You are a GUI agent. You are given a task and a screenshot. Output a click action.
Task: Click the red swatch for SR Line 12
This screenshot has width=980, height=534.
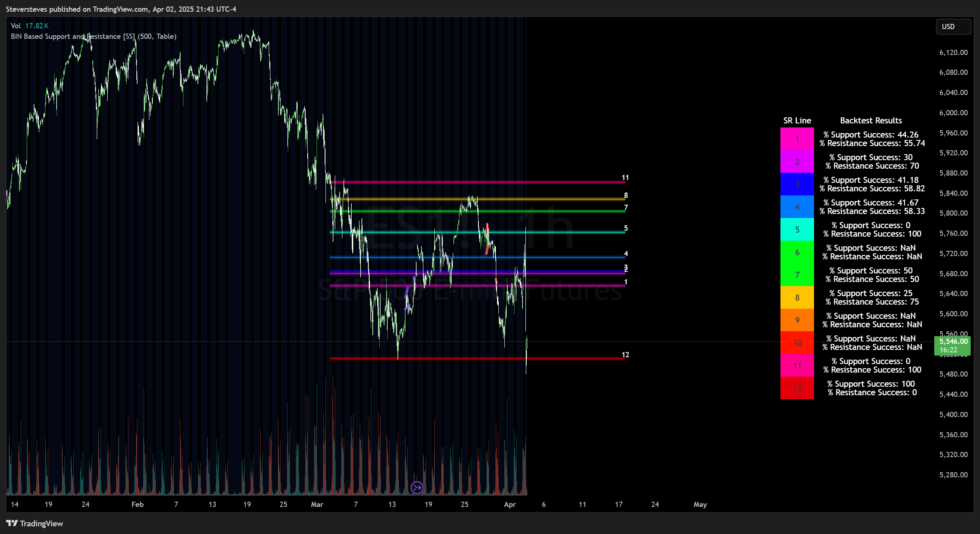point(797,388)
